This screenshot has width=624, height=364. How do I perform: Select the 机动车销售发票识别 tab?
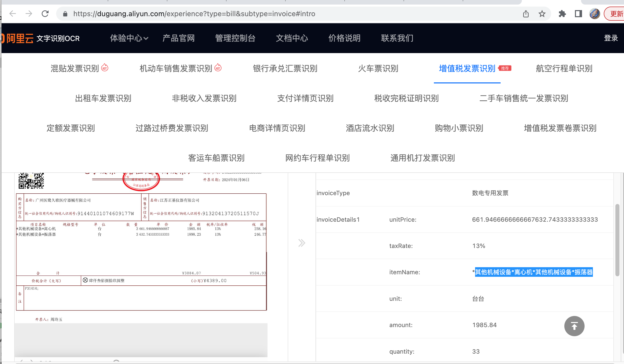176,69
